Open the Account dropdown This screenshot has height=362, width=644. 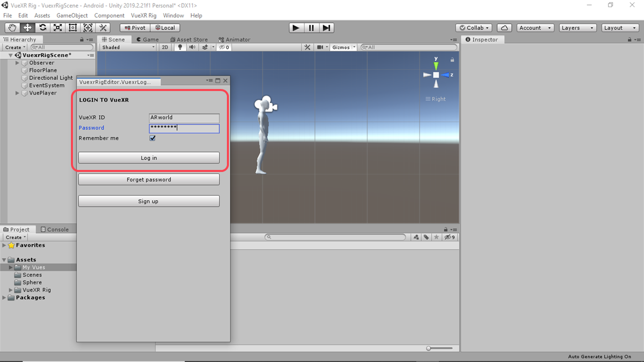pyautogui.click(x=535, y=28)
